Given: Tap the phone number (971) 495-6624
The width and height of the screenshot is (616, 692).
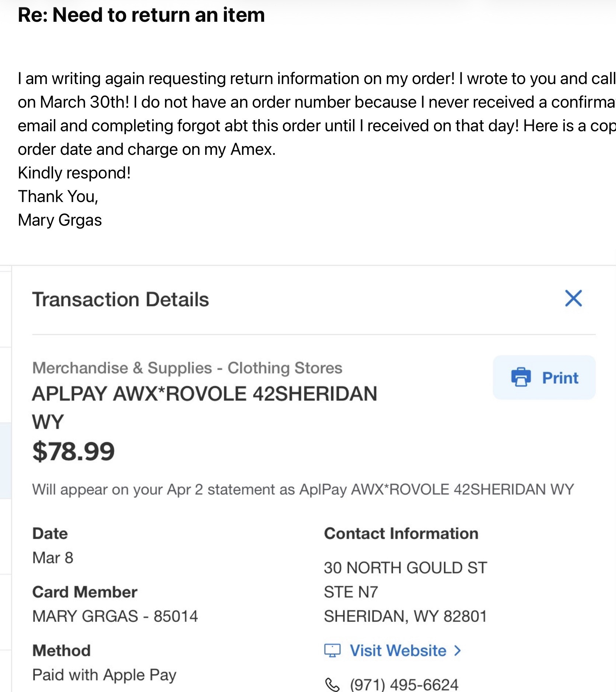Looking at the screenshot, I should (x=404, y=685).
